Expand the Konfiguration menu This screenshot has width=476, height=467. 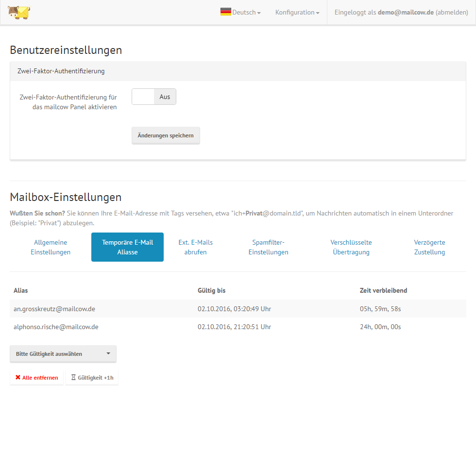(297, 13)
